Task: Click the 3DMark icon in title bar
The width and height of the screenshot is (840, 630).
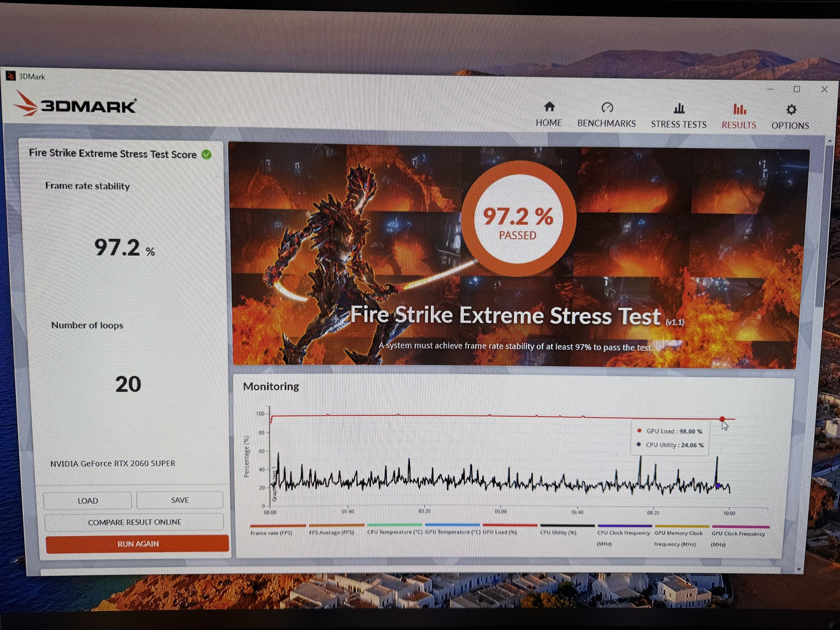Action: 11,76
